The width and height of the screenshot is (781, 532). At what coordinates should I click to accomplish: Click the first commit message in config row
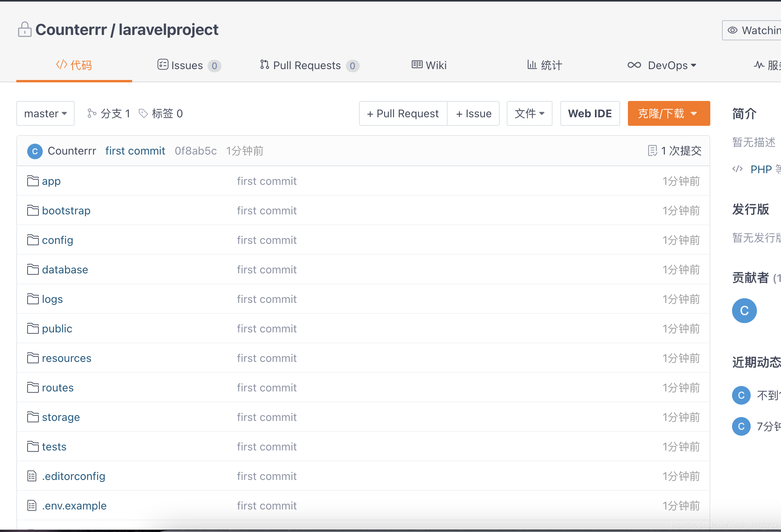click(x=267, y=240)
